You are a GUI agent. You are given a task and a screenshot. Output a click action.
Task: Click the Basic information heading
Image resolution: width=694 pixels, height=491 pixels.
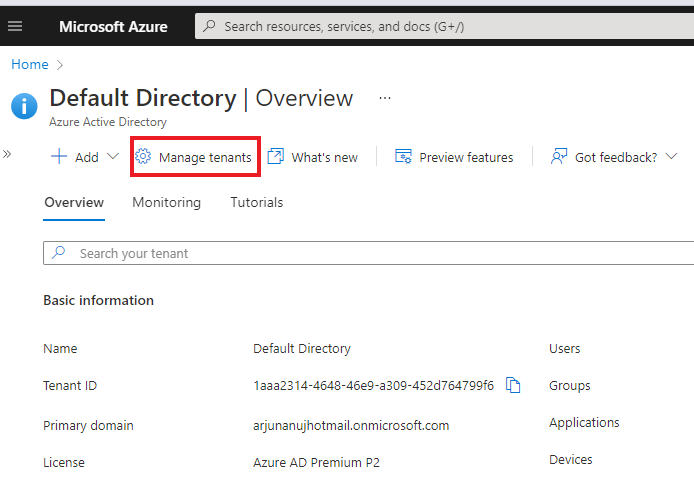click(99, 300)
